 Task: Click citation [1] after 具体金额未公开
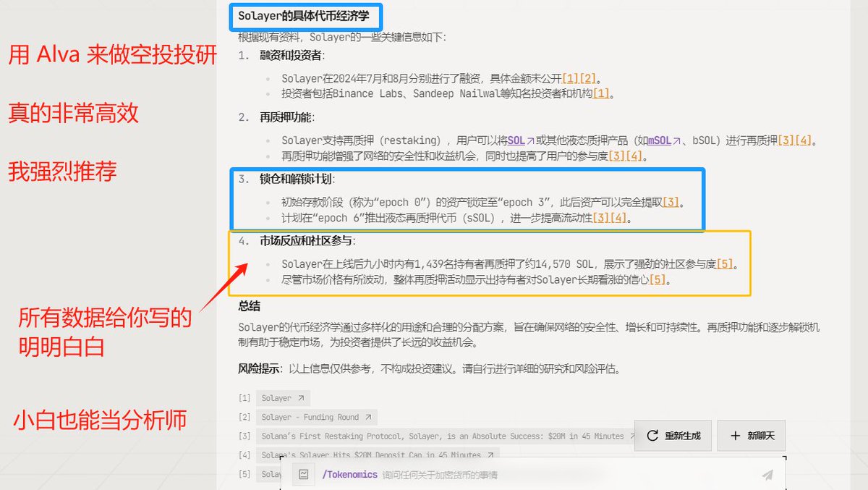coord(570,78)
